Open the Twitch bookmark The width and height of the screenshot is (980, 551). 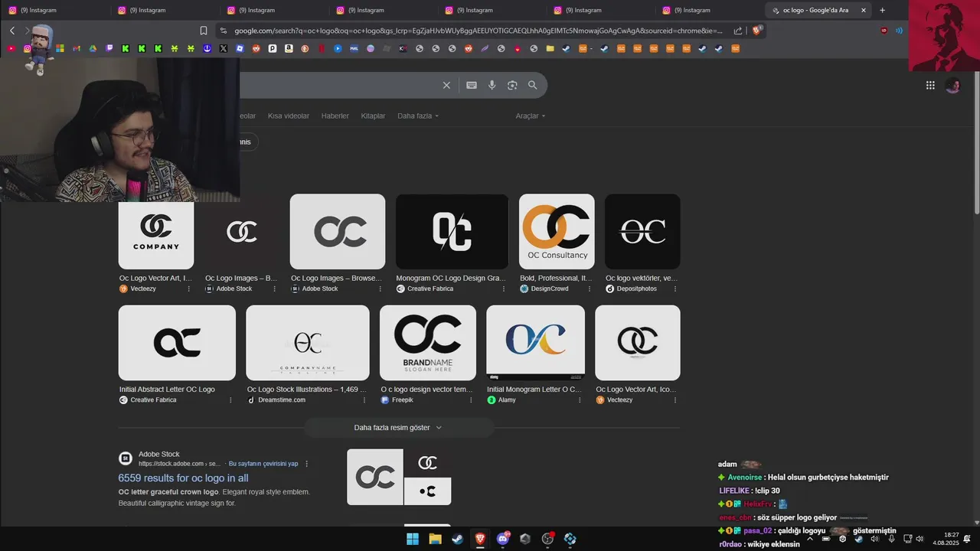click(x=109, y=48)
